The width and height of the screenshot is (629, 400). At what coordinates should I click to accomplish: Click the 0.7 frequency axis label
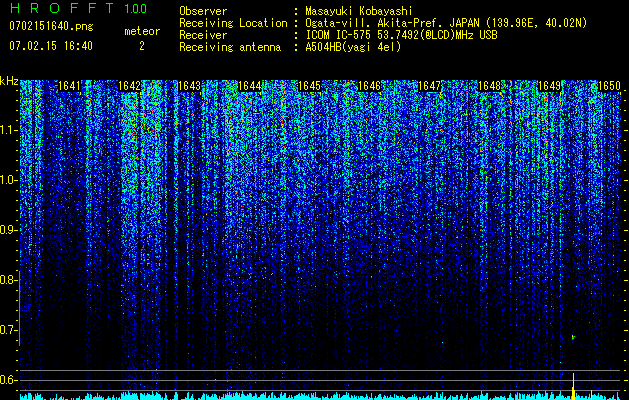[x=8, y=330]
